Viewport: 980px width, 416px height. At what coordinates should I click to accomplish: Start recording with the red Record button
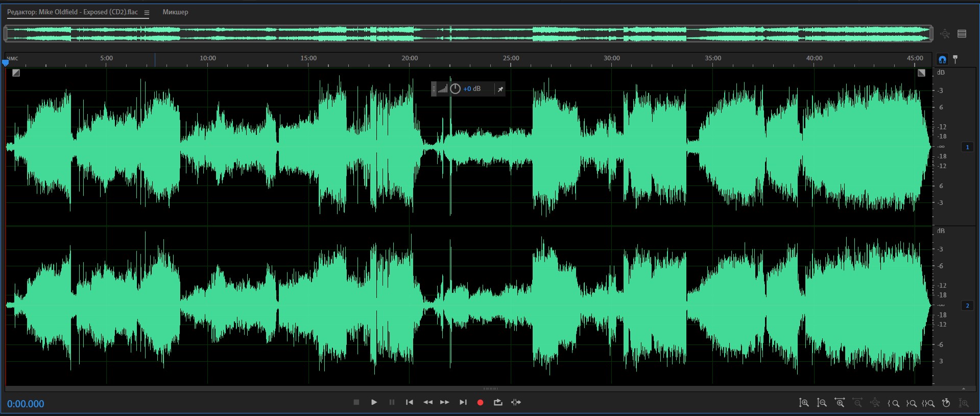(x=480, y=403)
